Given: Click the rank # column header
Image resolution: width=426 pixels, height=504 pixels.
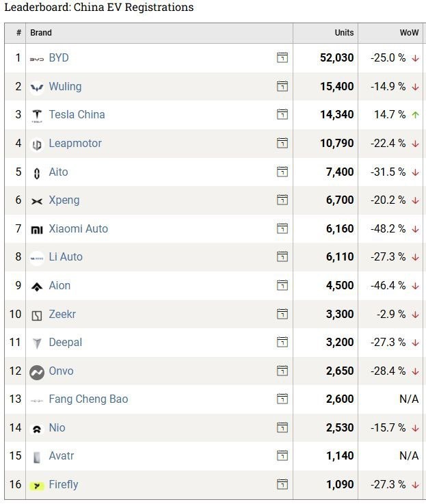Looking at the screenshot, I should (x=18, y=33).
